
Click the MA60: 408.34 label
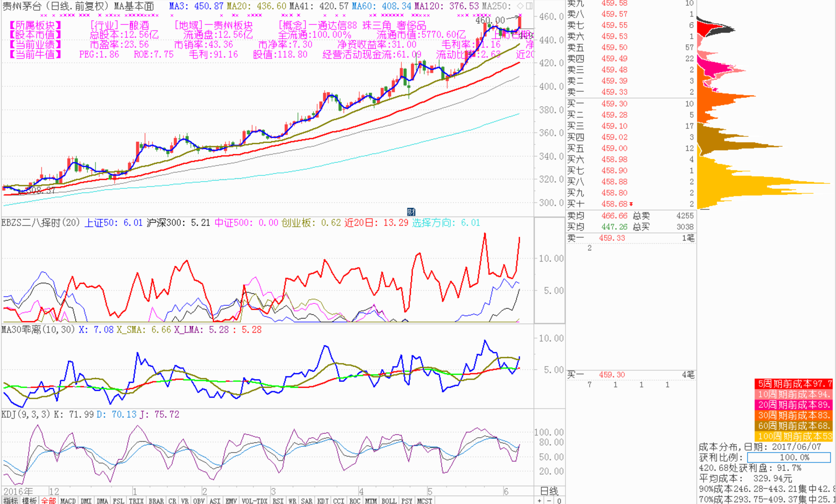point(381,6)
